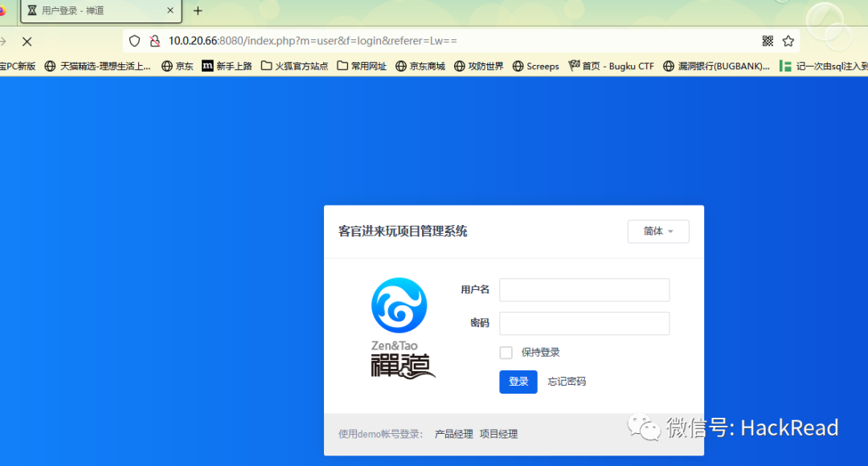Viewport: 868px width, 466px height.
Task: Open the 新手上路 bookmark
Action: (x=227, y=67)
